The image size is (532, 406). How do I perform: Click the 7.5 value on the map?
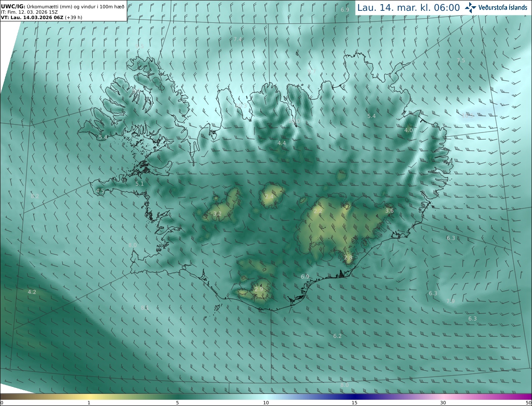[461, 61]
